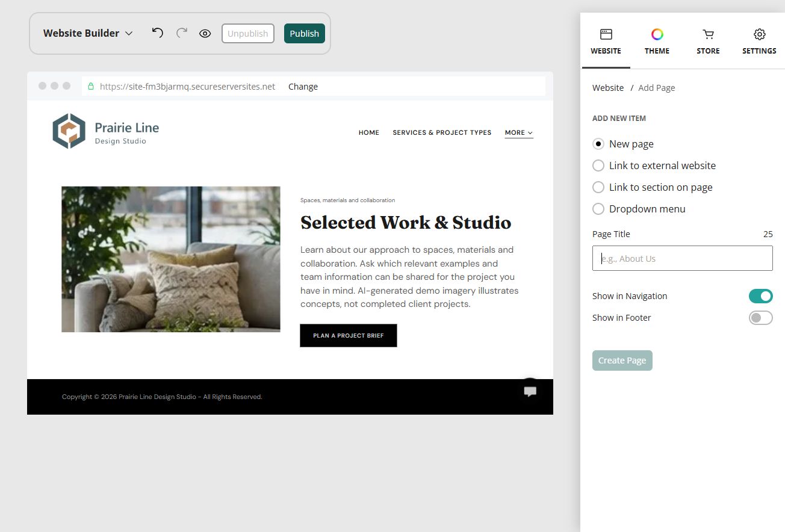Image resolution: width=785 pixels, height=532 pixels.
Task: Click the Change link beside the URL
Action: coord(303,87)
